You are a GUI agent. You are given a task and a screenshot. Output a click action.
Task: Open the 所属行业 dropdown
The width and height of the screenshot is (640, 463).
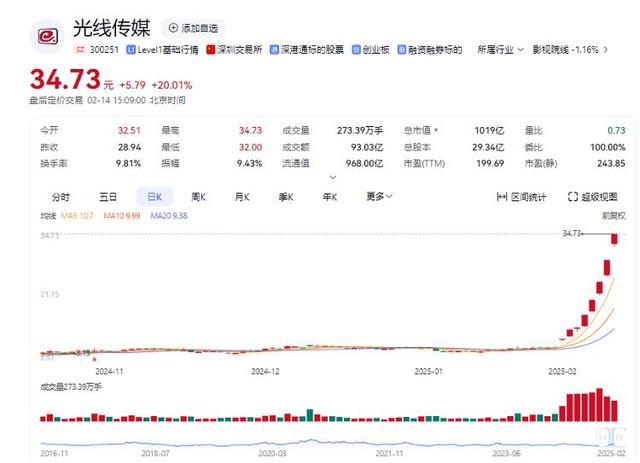(x=500, y=50)
